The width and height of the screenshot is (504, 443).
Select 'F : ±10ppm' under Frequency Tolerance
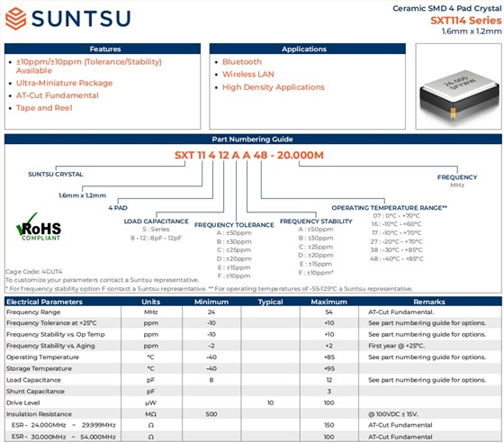[x=234, y=276]
